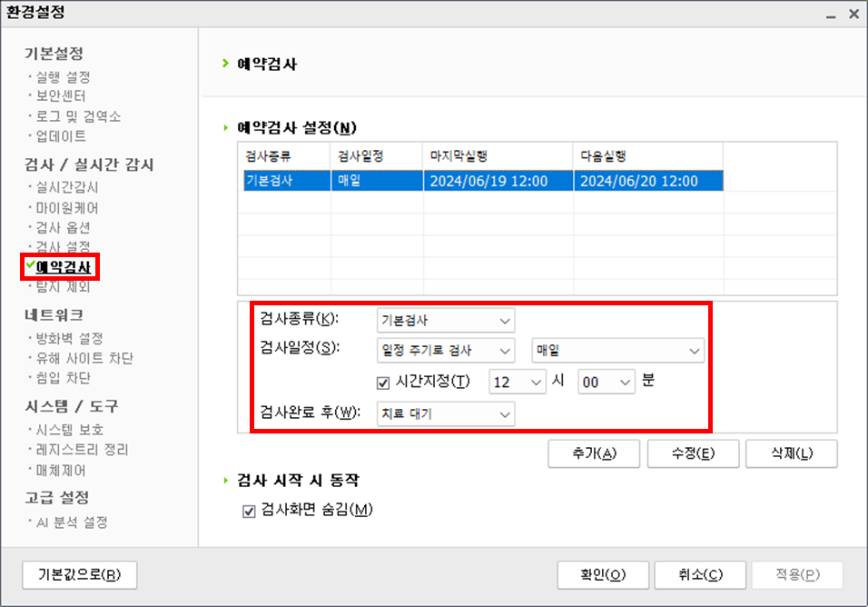Viewport: 868px width, 607px height.
Task: Open 레지스트리 정리 page
Action: [82, 449]
